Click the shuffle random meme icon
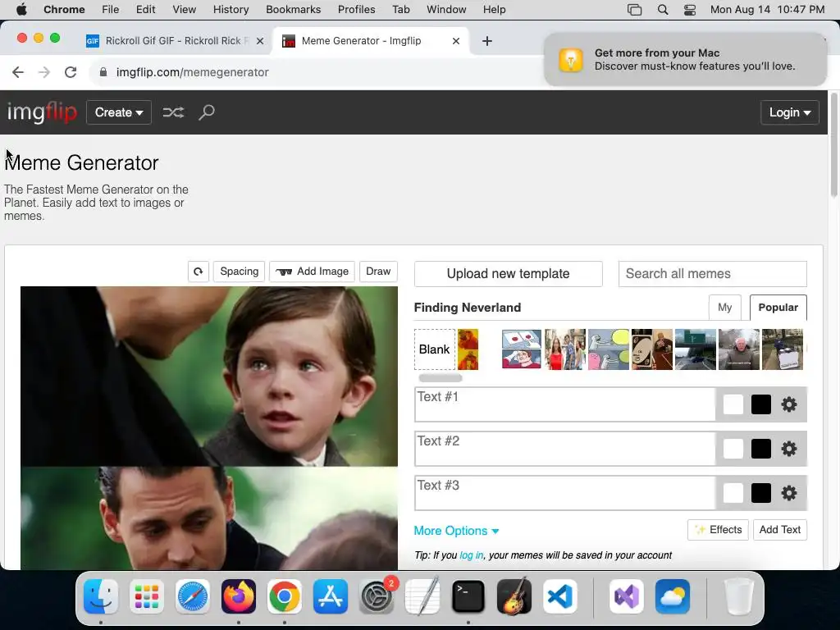This screenshot has height=630, width=840. point(173,112)
